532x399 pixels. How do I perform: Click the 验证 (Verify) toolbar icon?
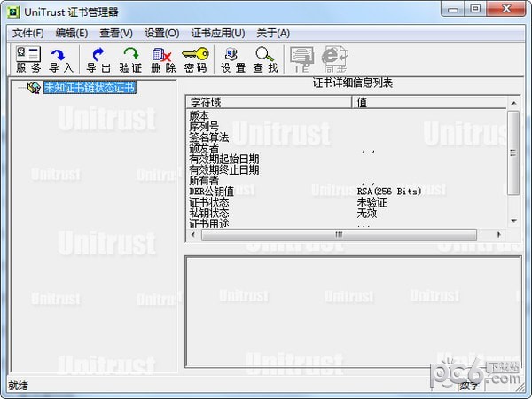tap(130, 59)
